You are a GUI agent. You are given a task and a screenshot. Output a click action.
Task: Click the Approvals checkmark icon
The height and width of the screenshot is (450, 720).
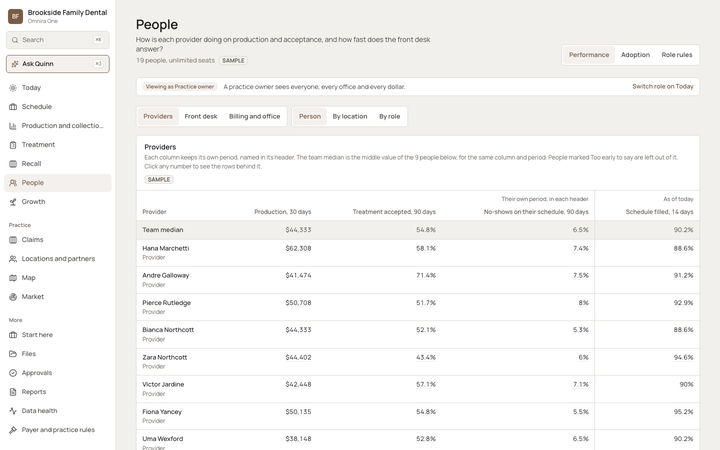pyautogui.click(x=13, y=373)
